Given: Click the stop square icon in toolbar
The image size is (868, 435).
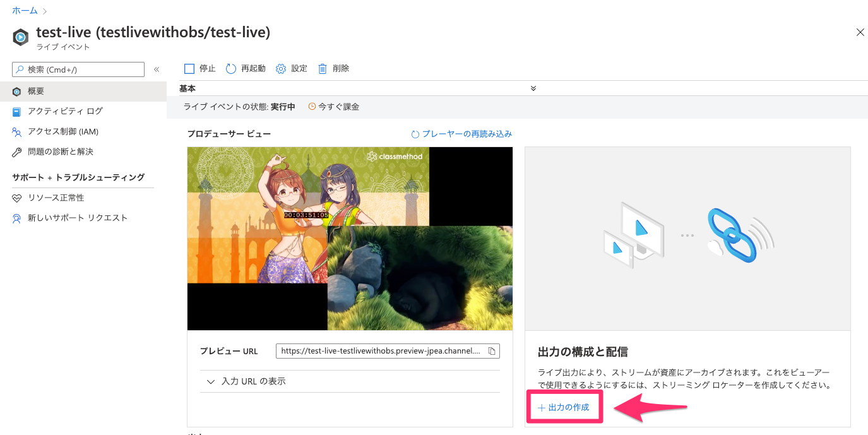Looking at the screenshot, I should 189,68.
